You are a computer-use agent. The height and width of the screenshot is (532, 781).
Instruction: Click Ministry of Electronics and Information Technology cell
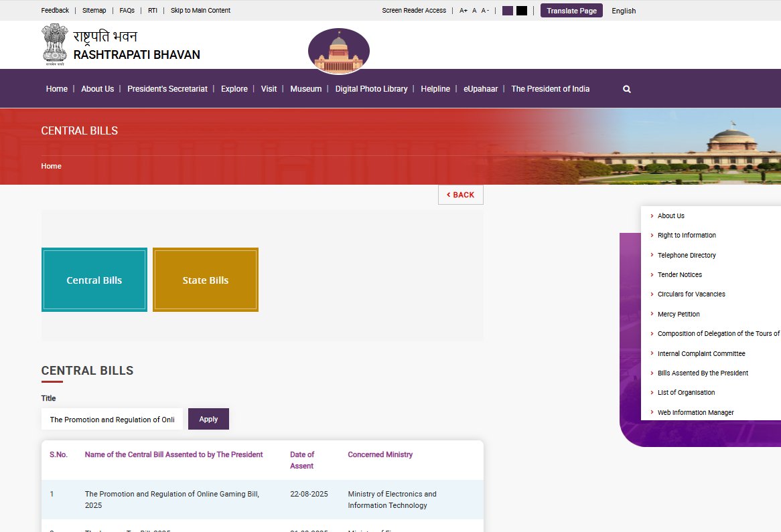(x=392, y=500)
